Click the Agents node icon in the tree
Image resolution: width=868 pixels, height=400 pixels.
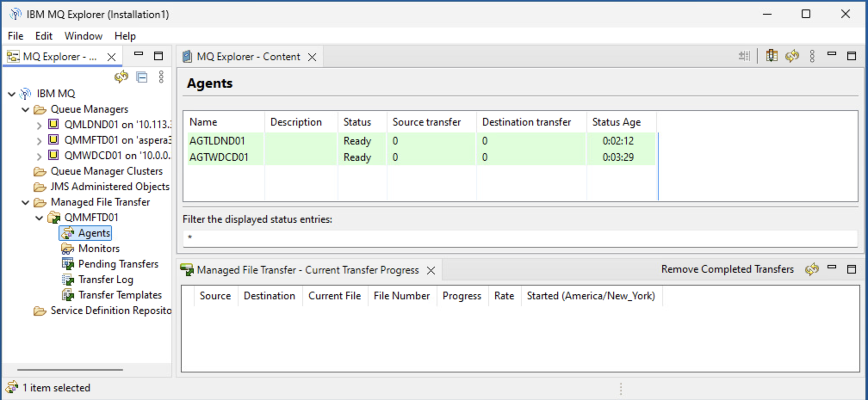[x=68, y=233]
